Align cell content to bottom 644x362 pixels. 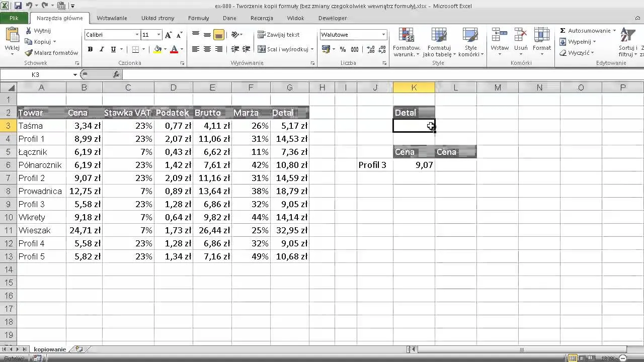218,35
